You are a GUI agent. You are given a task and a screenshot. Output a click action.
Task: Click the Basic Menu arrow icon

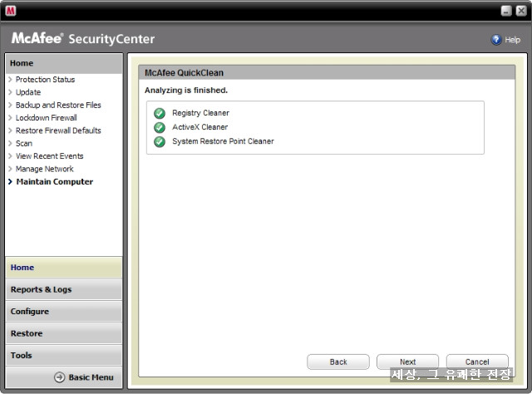tap(59, 377)
